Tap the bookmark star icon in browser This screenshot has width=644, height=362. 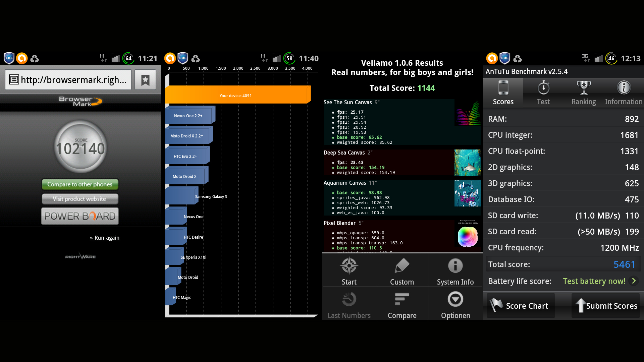[145, 80]
